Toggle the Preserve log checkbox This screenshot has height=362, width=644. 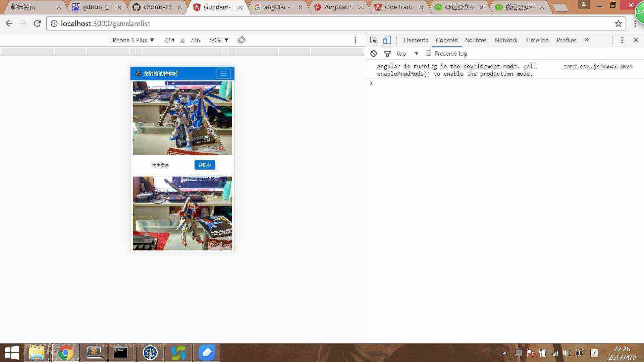tap(427, 53)
